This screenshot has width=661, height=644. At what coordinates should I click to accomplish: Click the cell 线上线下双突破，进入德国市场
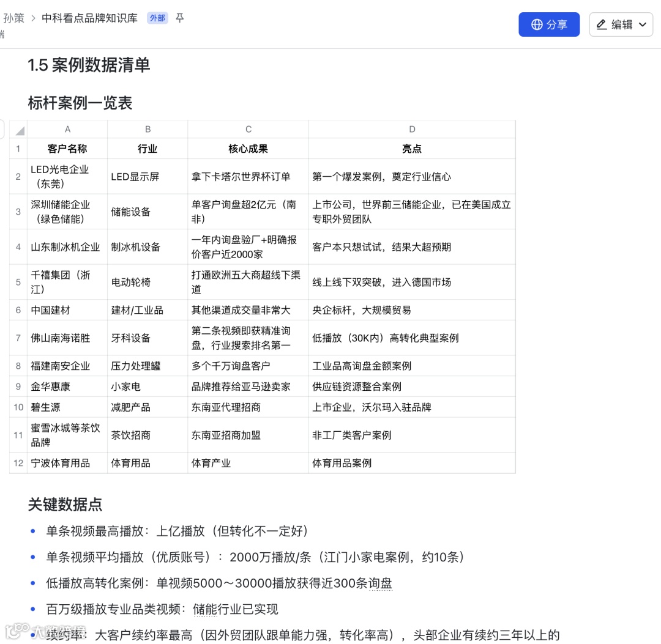coord(412,282)
